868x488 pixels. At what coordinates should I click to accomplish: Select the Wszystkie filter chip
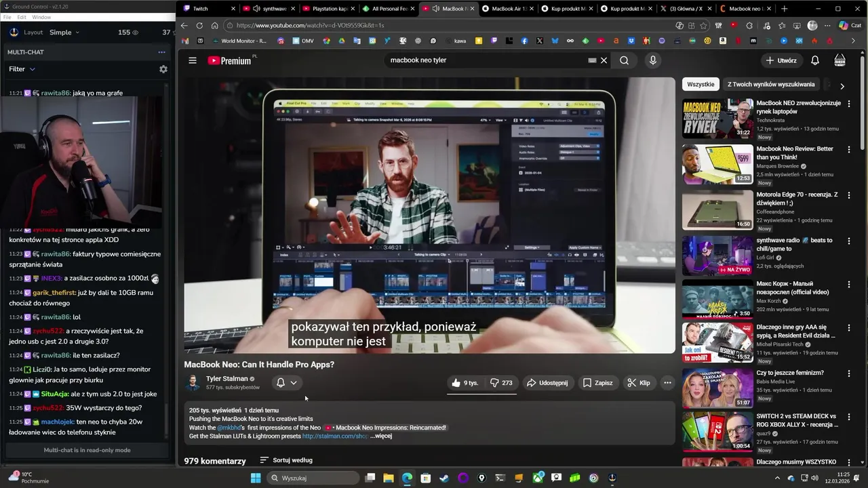(x=701, y=84)
